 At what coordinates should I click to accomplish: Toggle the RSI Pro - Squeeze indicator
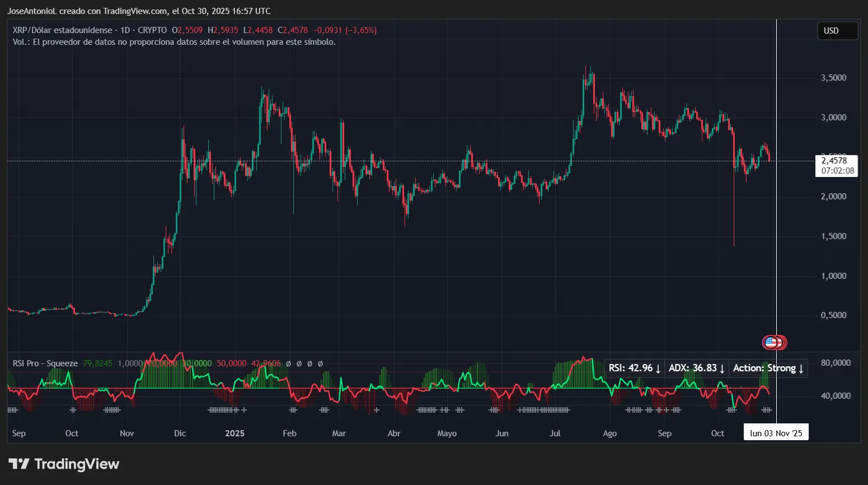point(45,363)
